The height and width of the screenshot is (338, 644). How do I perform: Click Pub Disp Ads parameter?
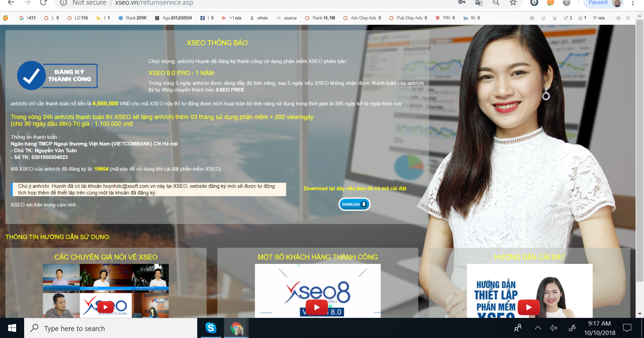[x=408, y=18]
